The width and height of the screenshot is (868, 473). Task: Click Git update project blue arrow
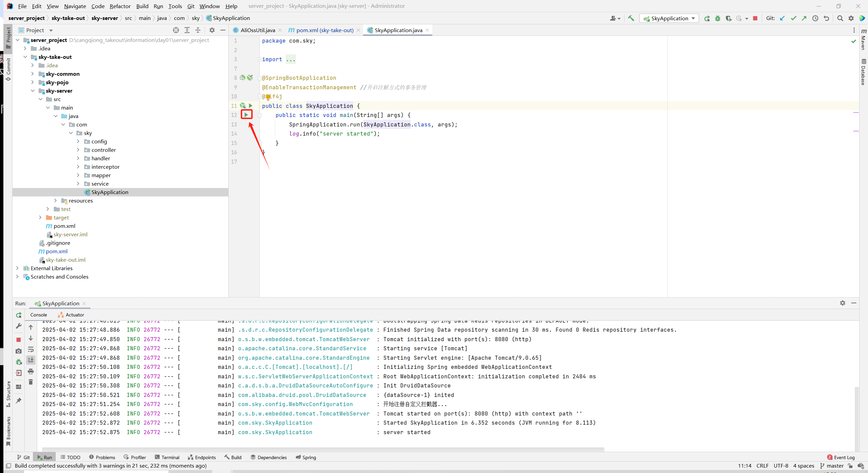tap(782, 18)
